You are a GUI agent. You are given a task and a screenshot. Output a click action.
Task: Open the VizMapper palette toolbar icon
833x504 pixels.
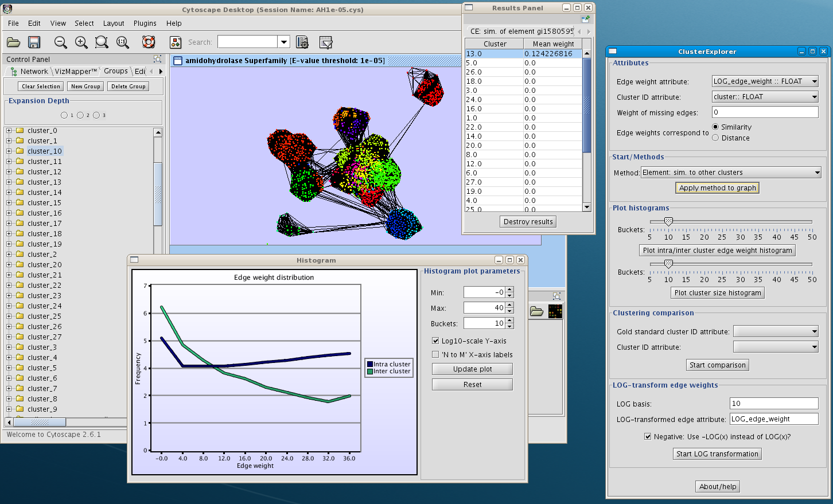[176, 42]
